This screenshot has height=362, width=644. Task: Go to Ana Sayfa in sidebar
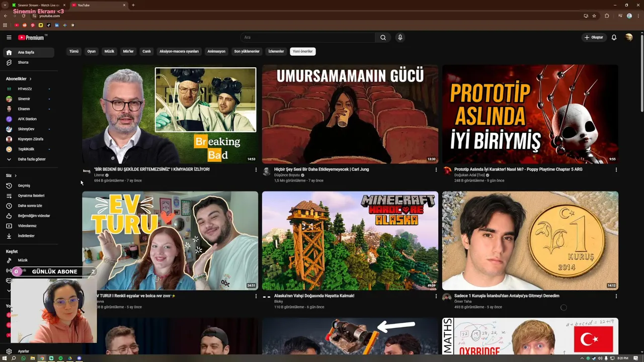coord(28,52)
